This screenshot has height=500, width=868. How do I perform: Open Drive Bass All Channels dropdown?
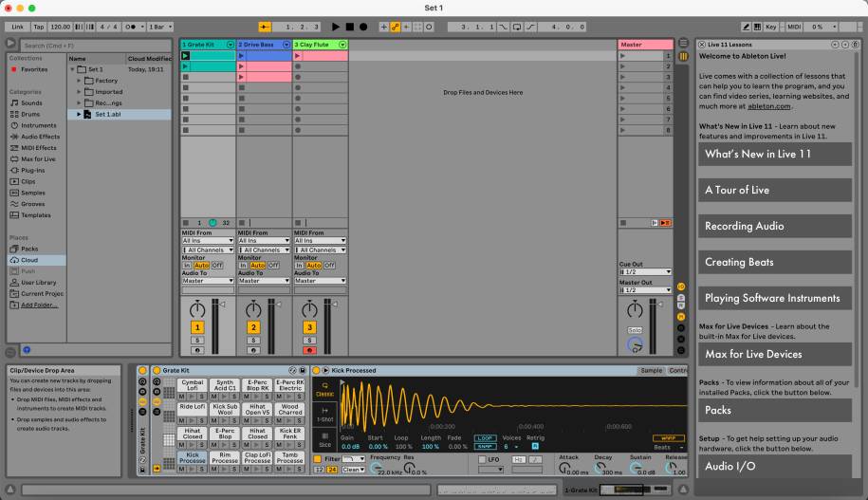click(x=264, y=250)
